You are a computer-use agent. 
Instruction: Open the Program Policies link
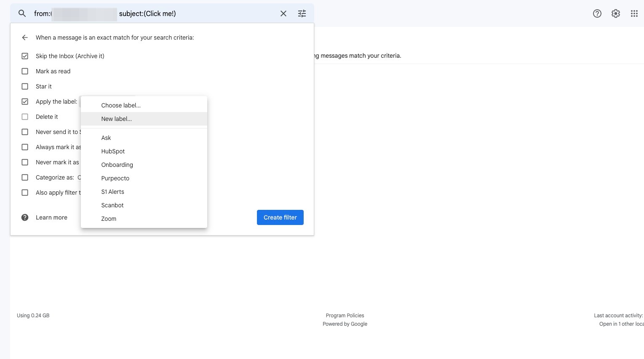pos(345,315)
